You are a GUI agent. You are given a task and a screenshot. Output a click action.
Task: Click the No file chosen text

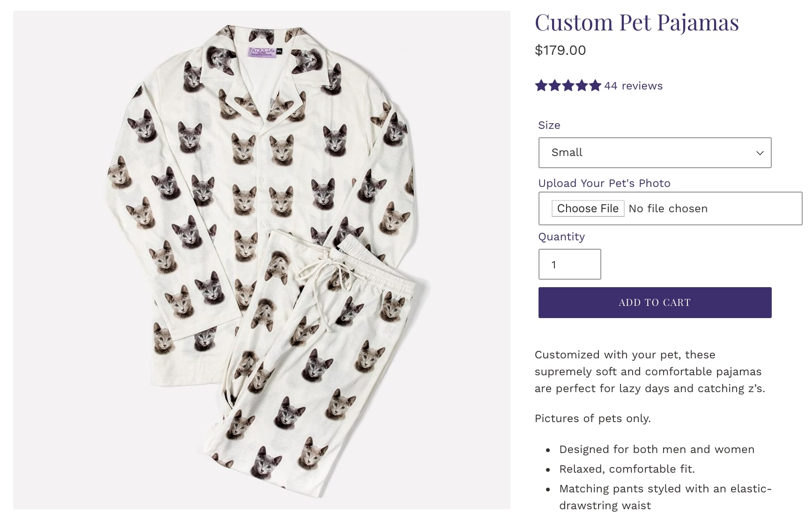(x=668, y=208)
